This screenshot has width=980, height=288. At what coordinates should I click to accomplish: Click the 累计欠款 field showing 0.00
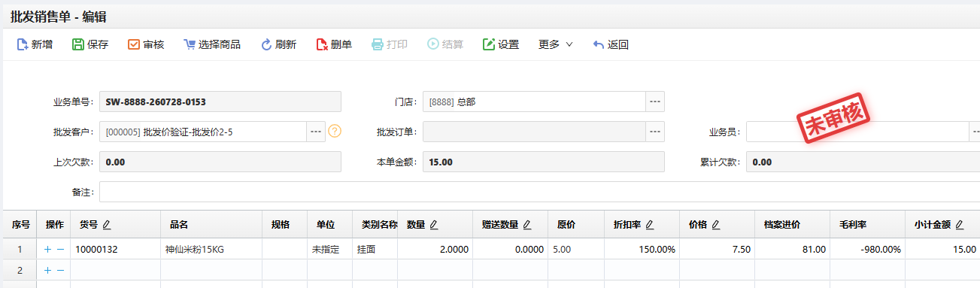pos(863,162)
